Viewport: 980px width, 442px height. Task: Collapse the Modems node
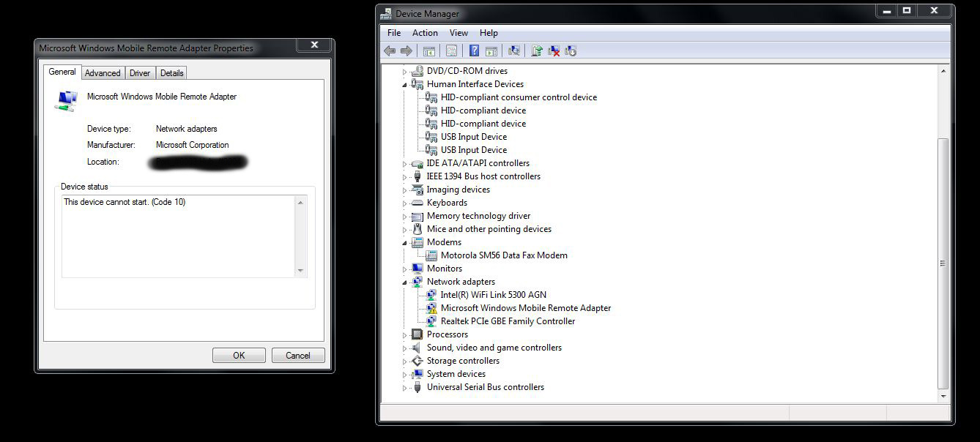[404, 243]
